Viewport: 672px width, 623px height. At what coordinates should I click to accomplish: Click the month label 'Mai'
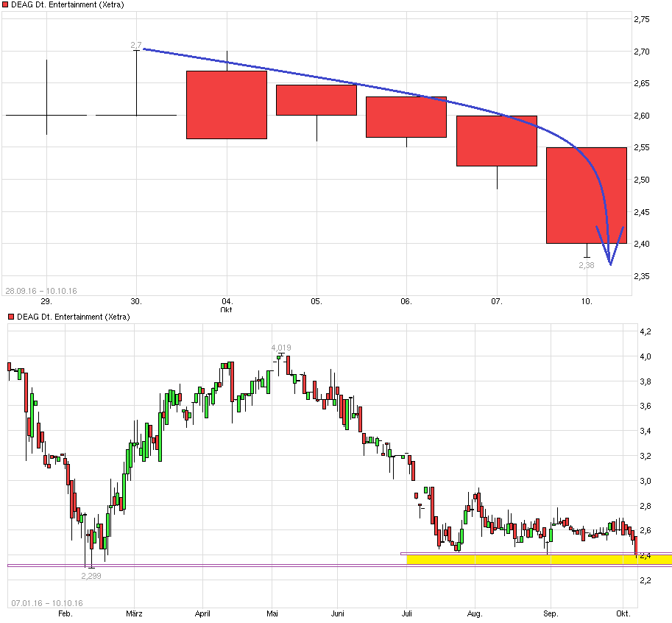pos(272,613)
